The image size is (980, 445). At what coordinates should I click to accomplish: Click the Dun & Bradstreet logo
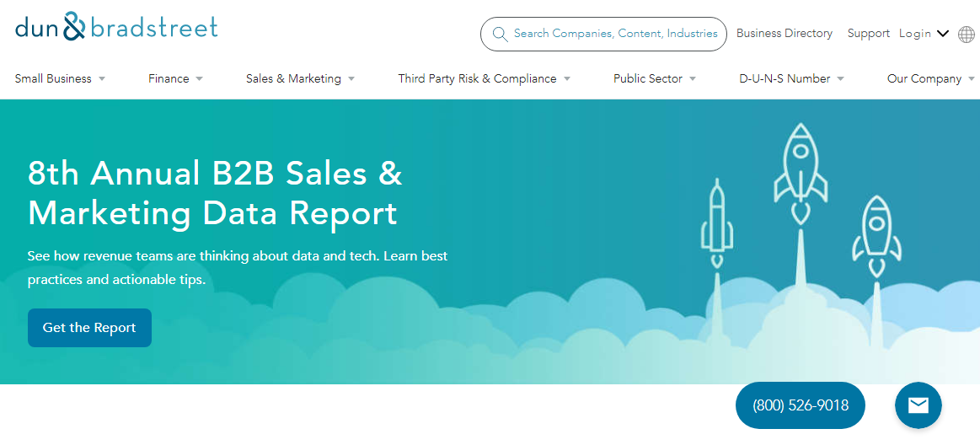117,26
